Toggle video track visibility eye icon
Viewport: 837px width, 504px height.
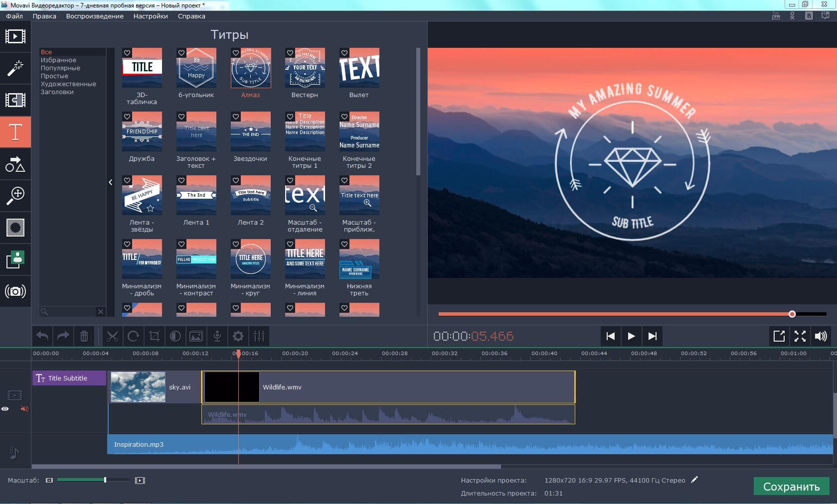(x=5, y=409)
